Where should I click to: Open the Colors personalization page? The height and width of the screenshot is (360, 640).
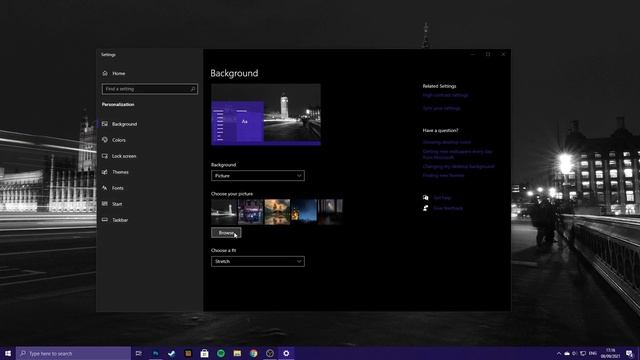click(114, 140)
